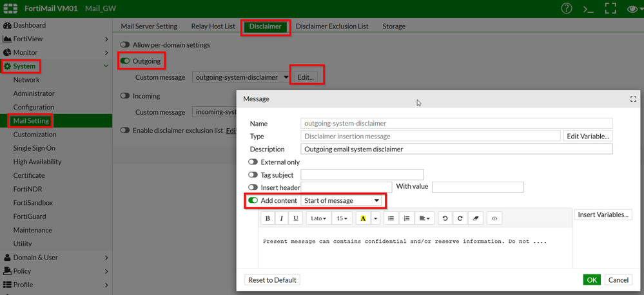Viewport: 644px width, 295px height.
Task: Click the yellow highlight color button
Action: click(x=363, y=218)
